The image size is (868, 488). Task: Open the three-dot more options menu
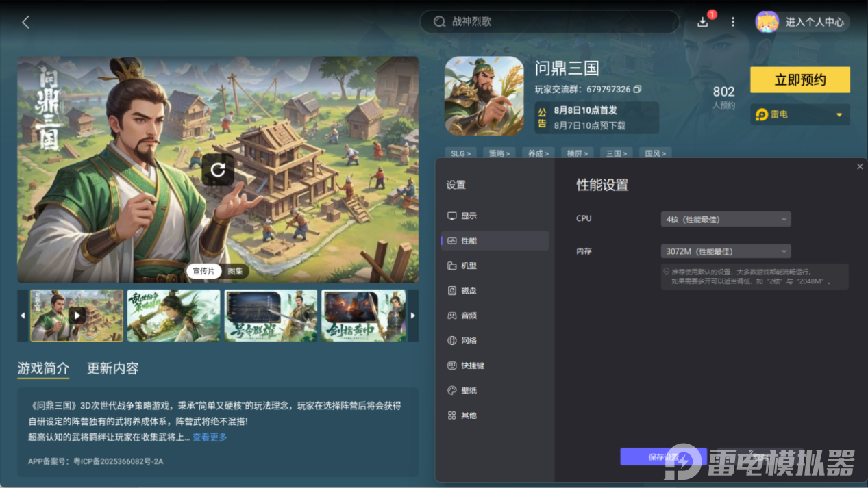point(732,21)
